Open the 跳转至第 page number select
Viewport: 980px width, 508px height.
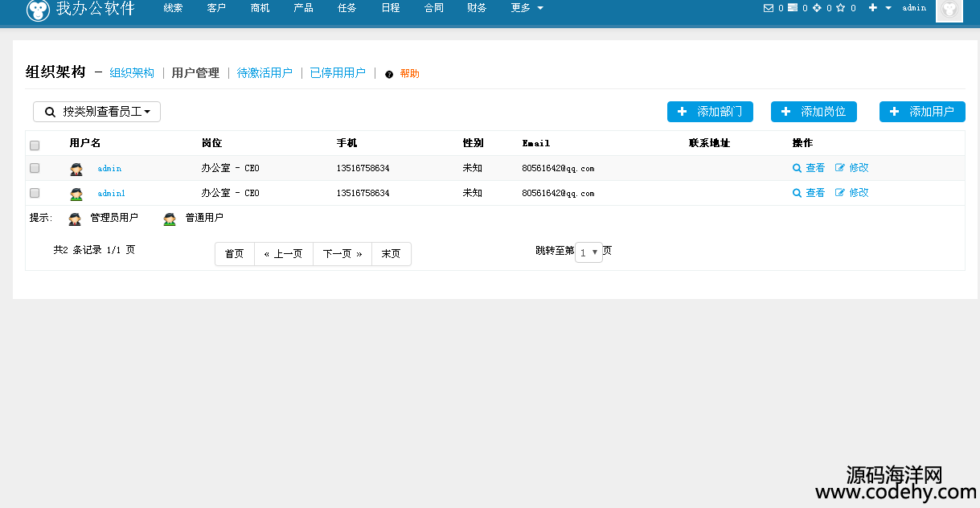pos(588,252)
